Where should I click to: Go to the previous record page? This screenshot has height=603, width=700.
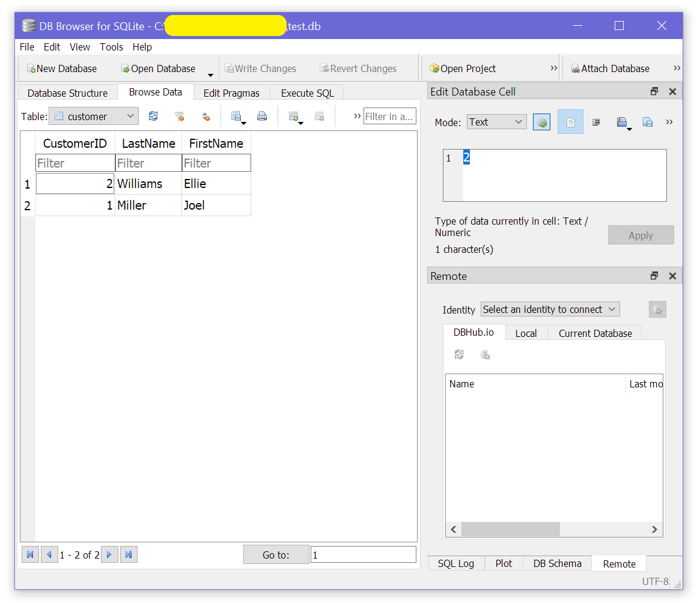pyautogui.click(x=49, y=555)
